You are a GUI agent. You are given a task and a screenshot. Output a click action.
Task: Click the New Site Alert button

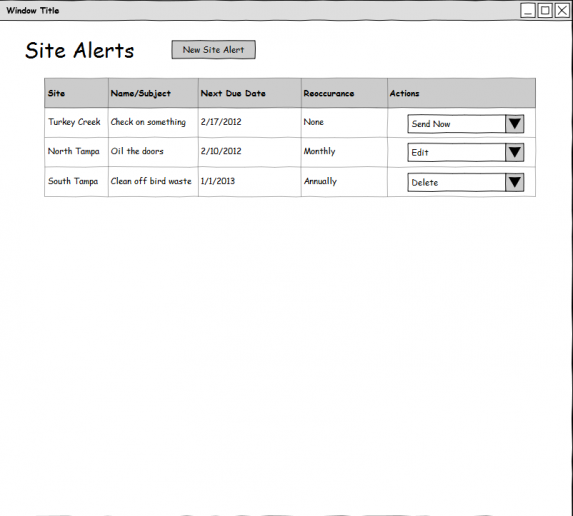[213, 50]
